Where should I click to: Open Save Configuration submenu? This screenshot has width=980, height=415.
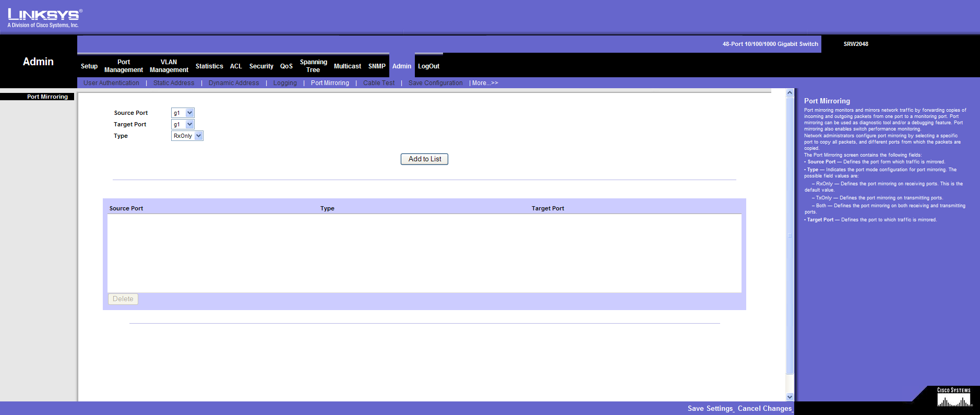[435, 83]
